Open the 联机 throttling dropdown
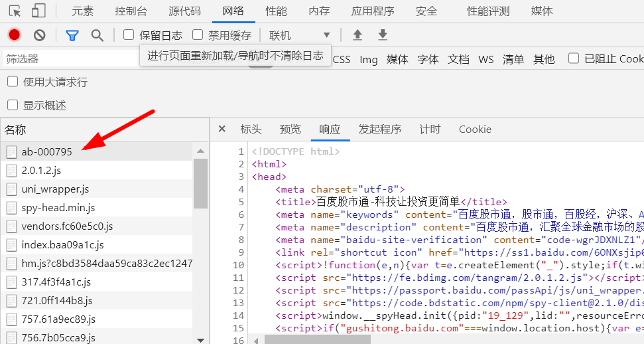The width and height of the screenshot is (644, 344). (x=299, y=35)
